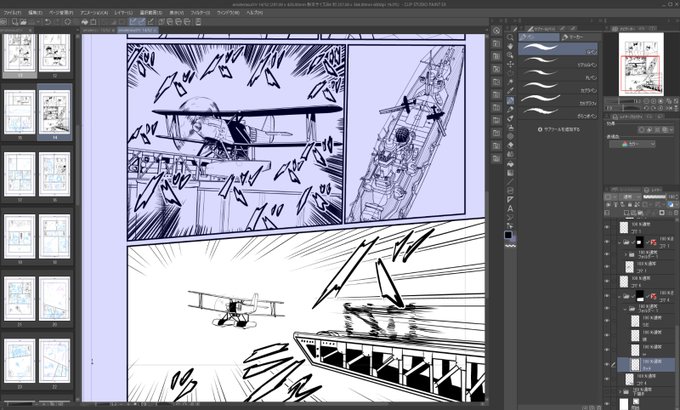Collapse the コマ1 frame folder
This screenshot has height=410, width=680.
(620, 242)
